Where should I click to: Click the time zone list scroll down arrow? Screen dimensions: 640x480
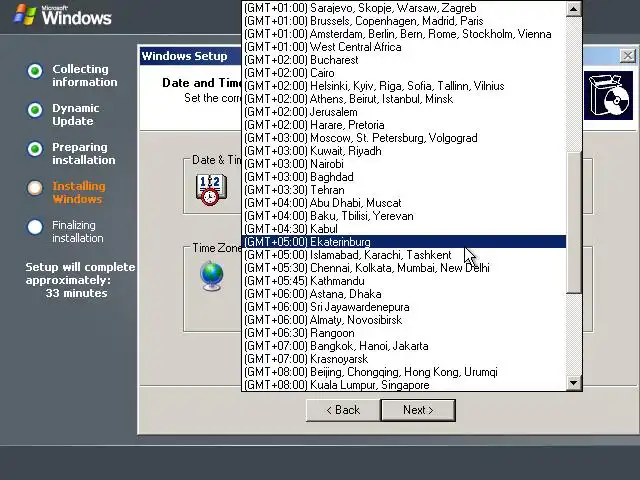pos(573,383)
